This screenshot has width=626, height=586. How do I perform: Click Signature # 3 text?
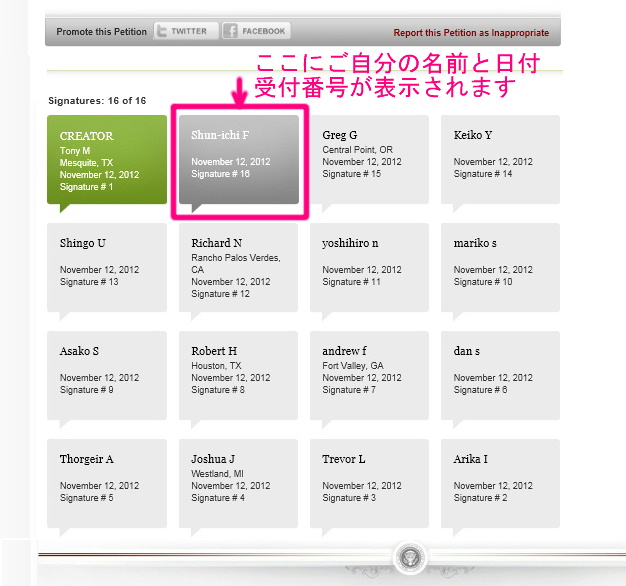(x=349, y=498)
